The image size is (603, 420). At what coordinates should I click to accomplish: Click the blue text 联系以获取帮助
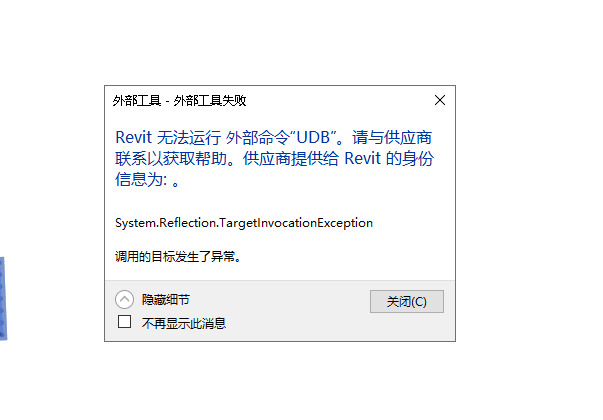click(171, 158)
